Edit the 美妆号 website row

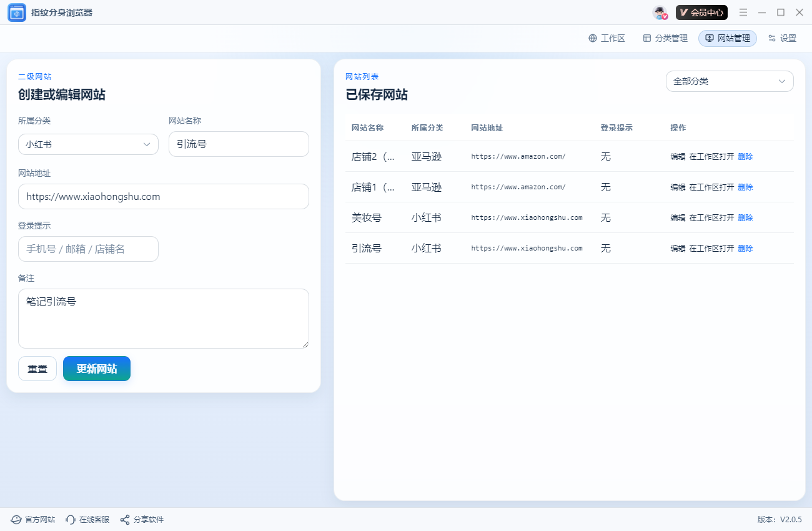(678, 218)
